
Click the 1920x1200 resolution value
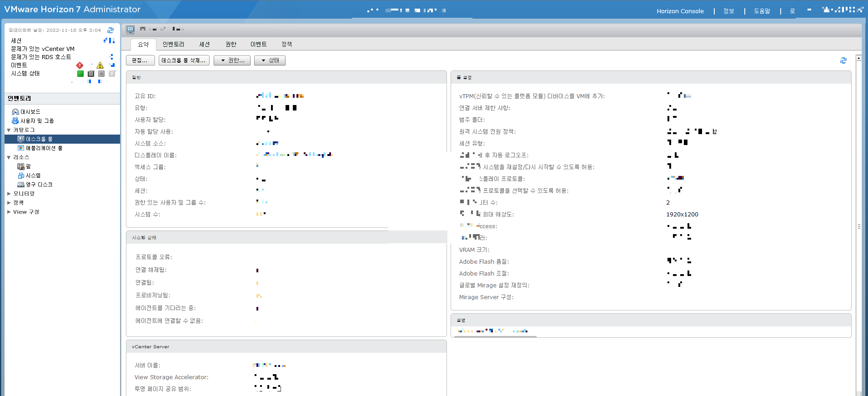pyautogui.click(x=682, y=215)
